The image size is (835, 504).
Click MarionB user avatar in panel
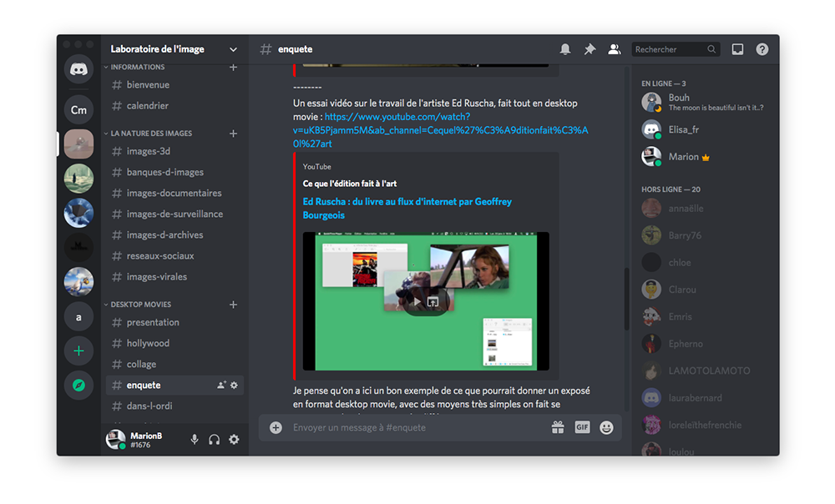pyautogui.click(x=115, y=440)
